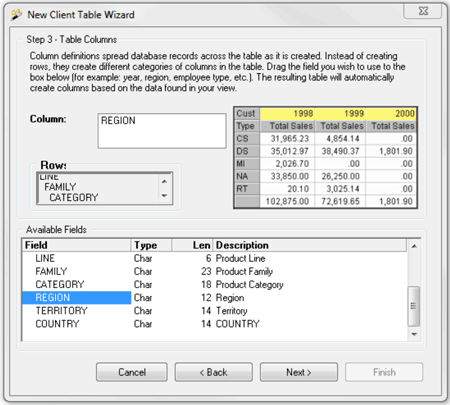Click the Description column header

pos(310,245)
